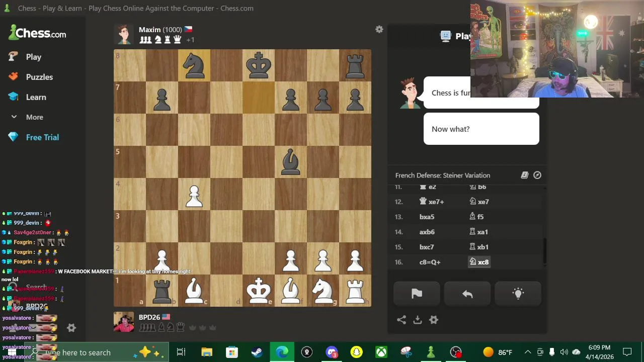Open Xbox app from taskbar

click(x=381, y=352)
